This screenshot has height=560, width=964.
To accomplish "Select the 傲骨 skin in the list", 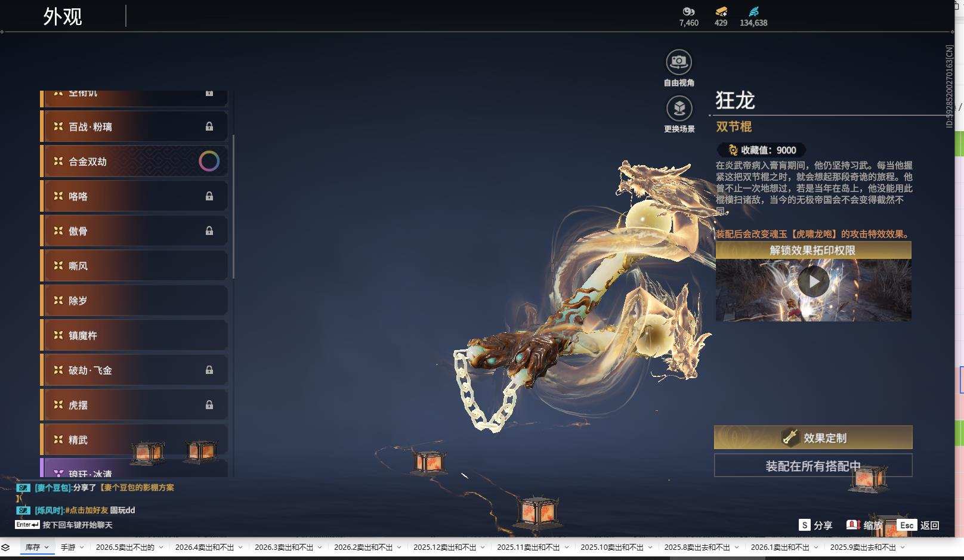I will click(134, 231).
